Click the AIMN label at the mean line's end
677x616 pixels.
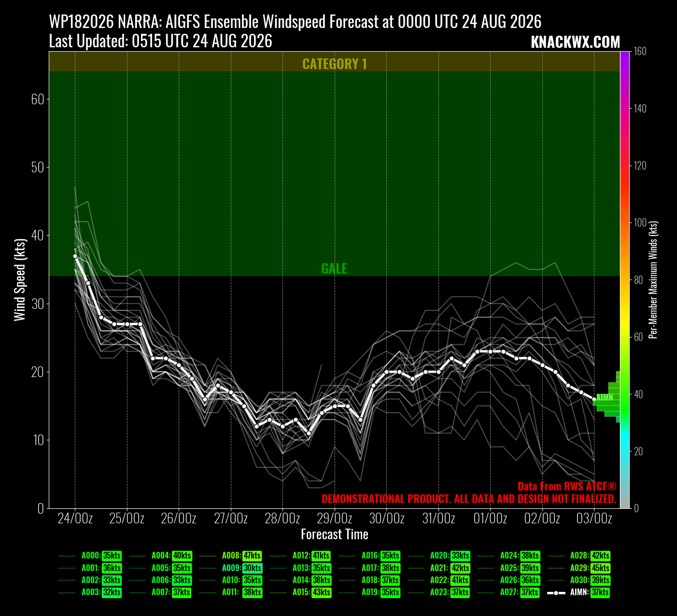pyautogui.click(x=605, y=398)
